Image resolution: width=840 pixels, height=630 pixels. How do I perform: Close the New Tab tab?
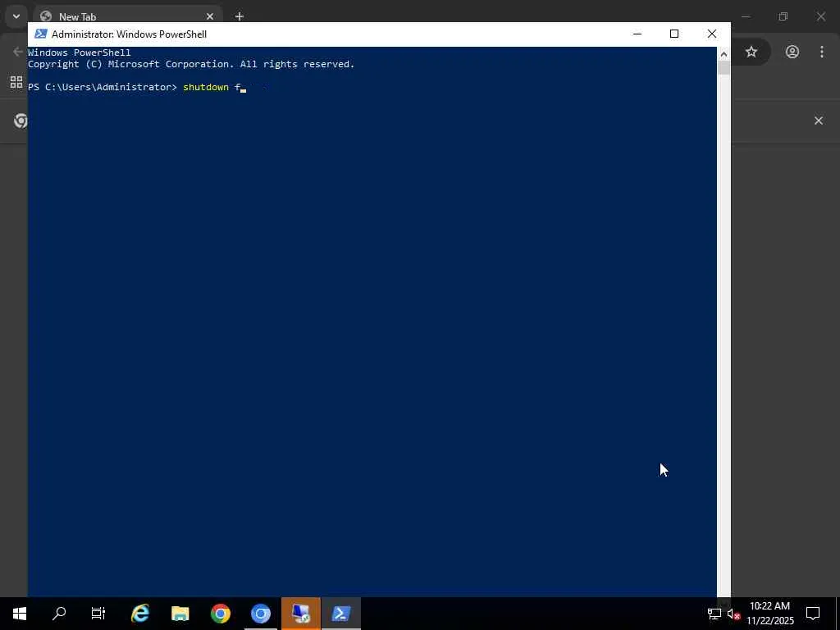point(210,16)
